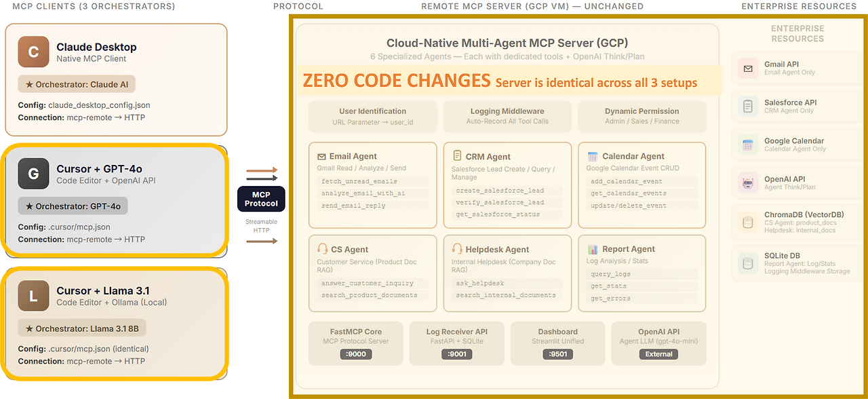Click the 'Agent LLM (gpt-4o-mini)' text

tap(658, 341)
